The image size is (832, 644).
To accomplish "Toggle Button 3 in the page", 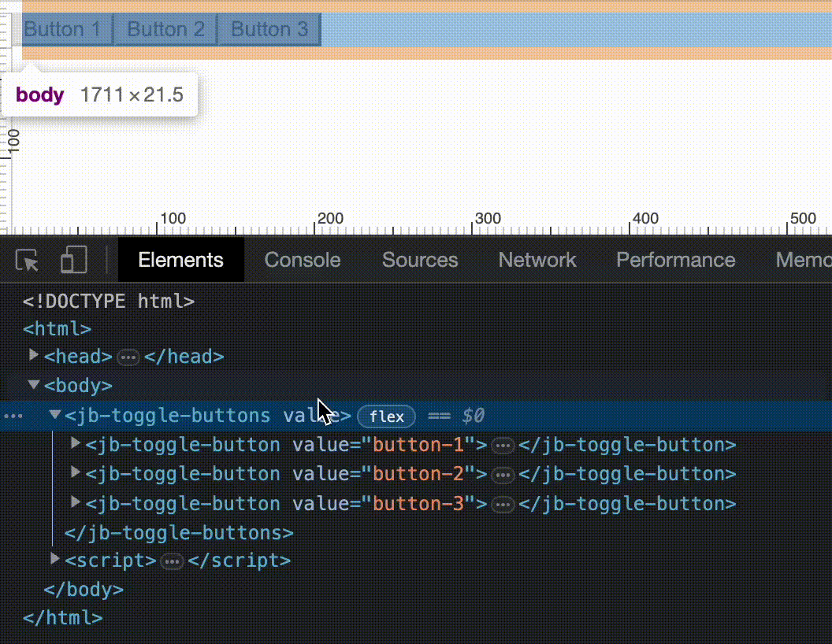I will click(269, 28).
